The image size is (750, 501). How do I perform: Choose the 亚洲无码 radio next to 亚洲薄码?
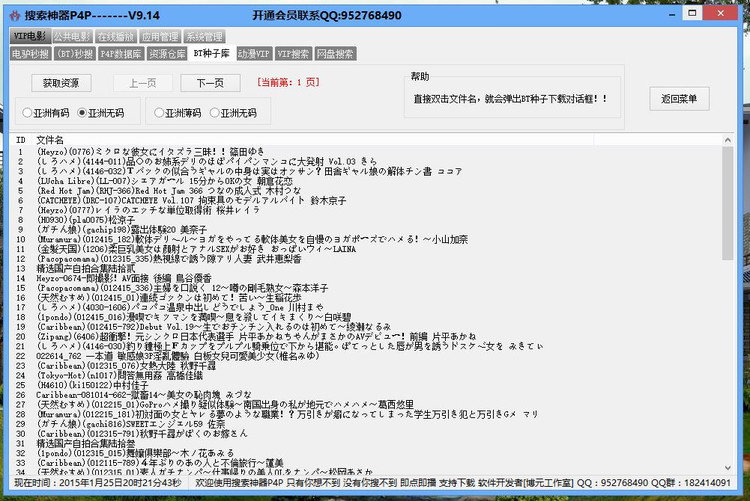coord(233,113)
